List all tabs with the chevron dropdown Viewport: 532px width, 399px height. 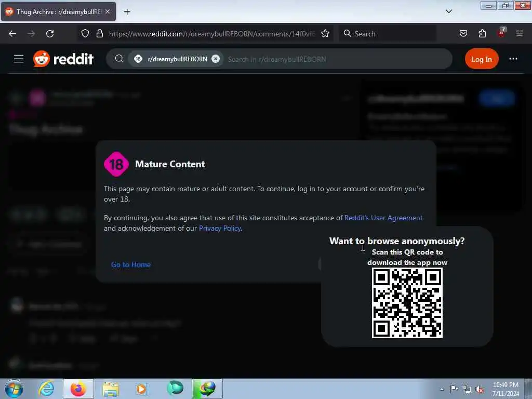[448, 11]
